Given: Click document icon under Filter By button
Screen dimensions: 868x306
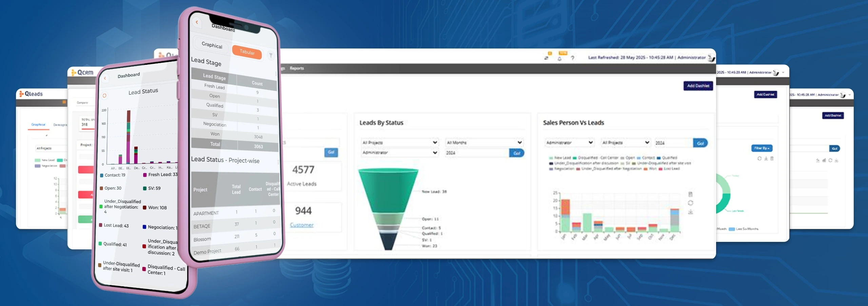Looking at the screenshot, I should (772, 158).
